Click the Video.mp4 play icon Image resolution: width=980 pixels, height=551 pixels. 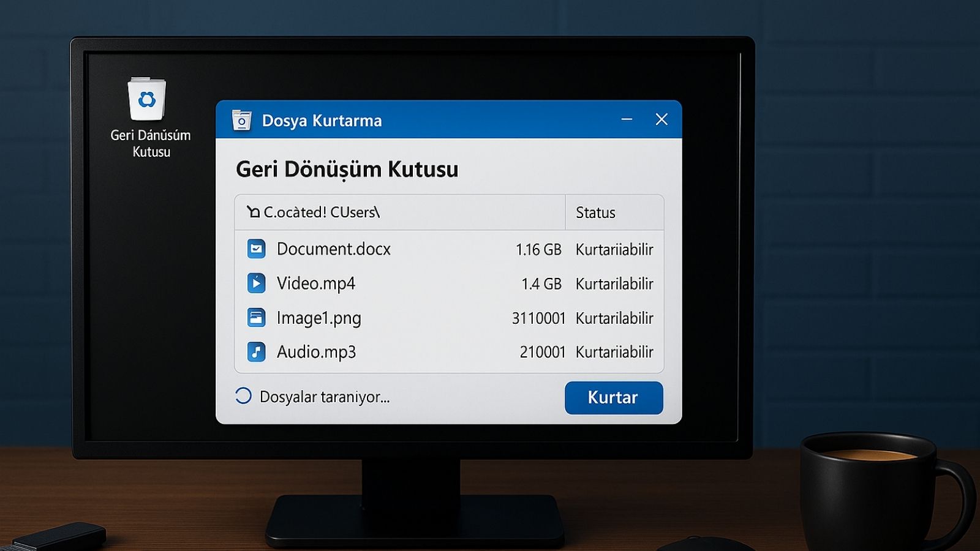256,283
